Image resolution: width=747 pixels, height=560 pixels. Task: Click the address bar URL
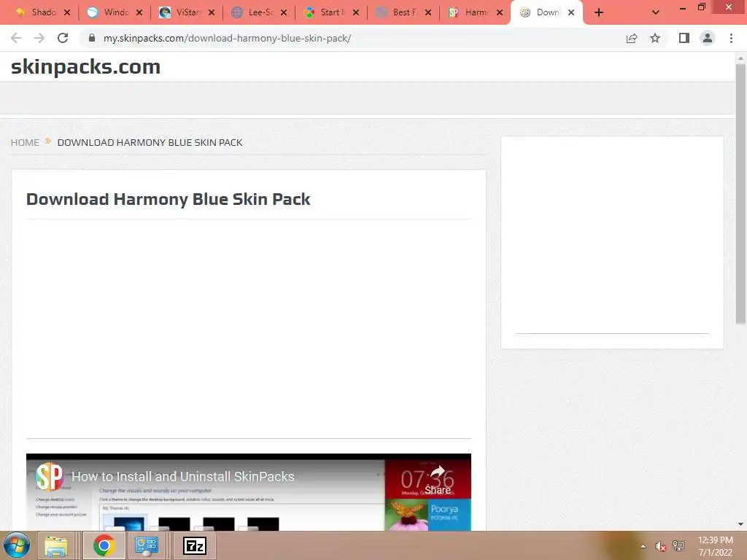coord(228,38)
